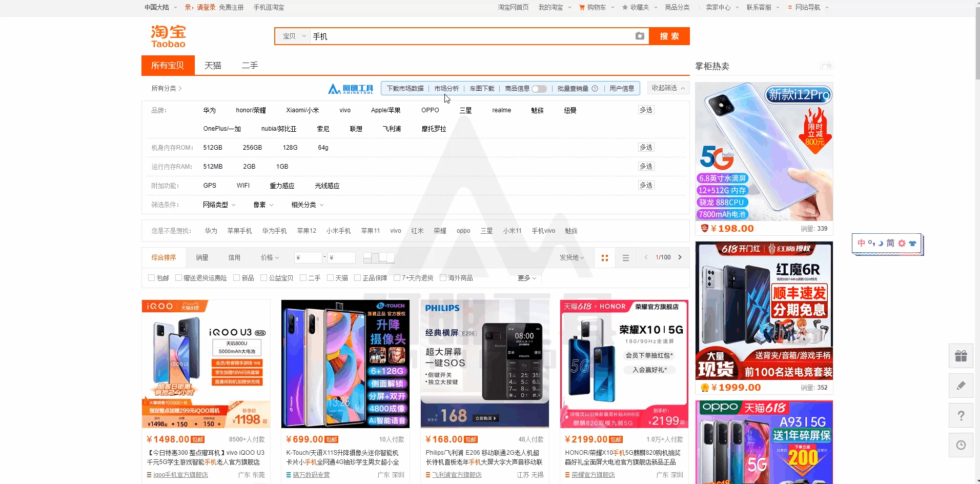980x484 pixels.
Task: Click the price range layout icon
Action: click(x=379, y=257)
